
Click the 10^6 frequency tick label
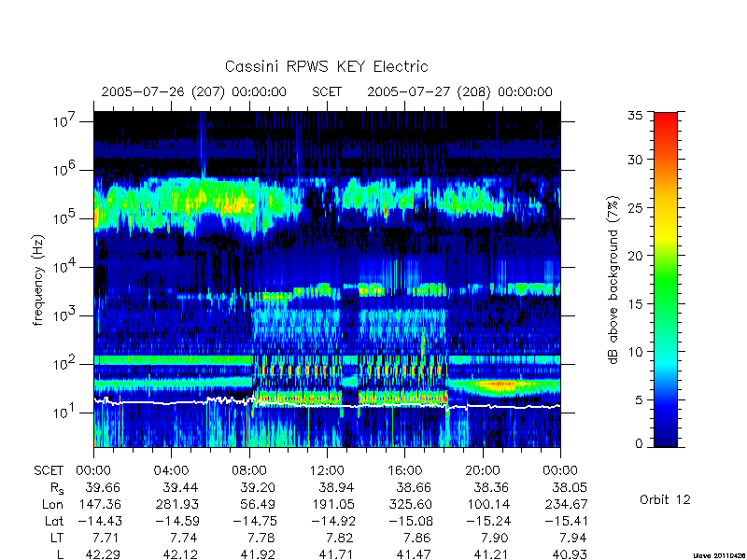(65, 170)
